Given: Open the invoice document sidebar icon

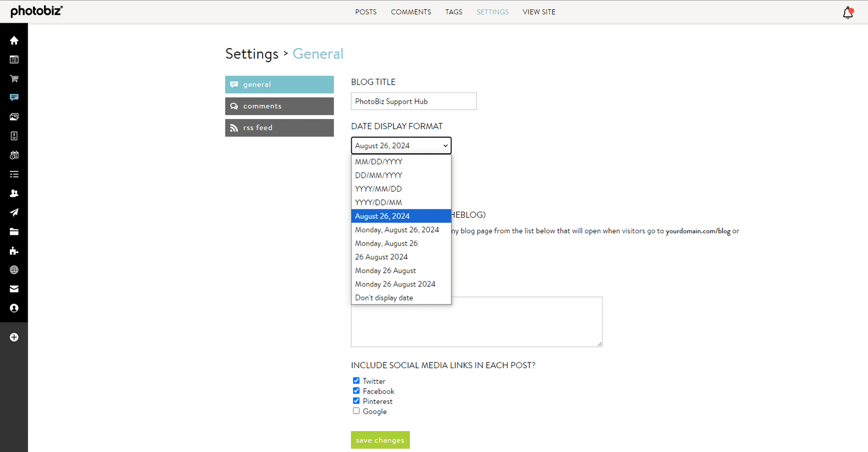Looking at the screenshot, I should click(14, 136).
